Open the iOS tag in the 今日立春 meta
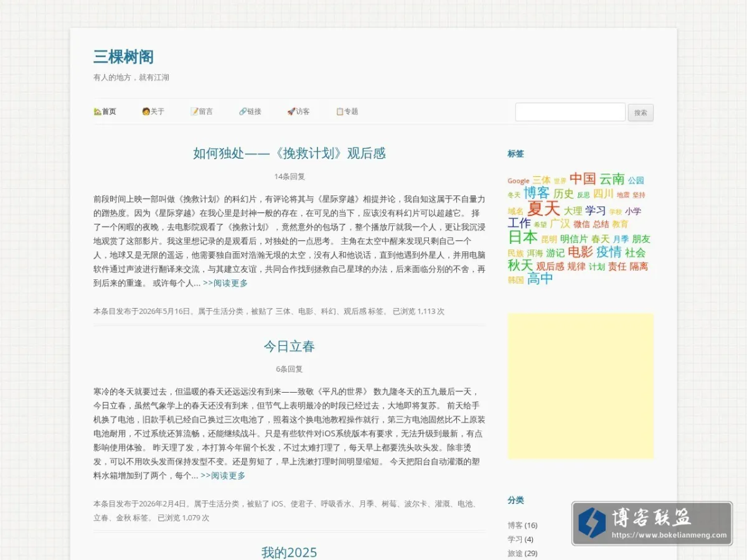Screen dimensions: 747x560 [x=278, y=503]
